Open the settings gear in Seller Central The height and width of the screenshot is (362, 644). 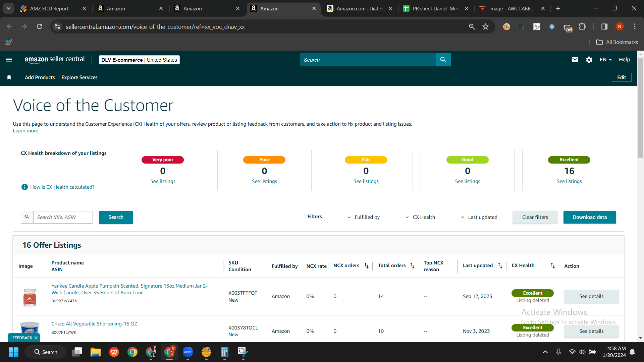pos(589,60)
